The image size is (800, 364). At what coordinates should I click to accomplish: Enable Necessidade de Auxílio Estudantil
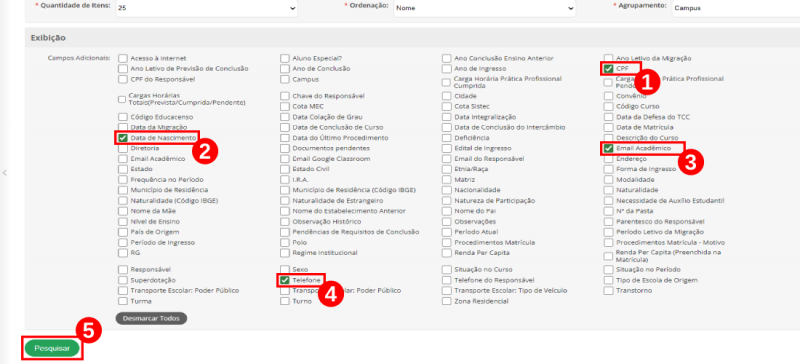pyautogui.click(x=608, y=201)
